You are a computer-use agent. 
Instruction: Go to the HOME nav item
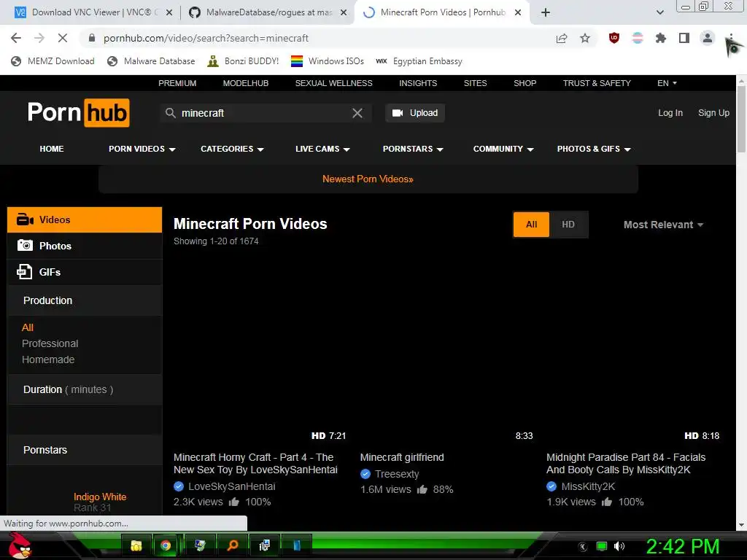coord(52,149)
